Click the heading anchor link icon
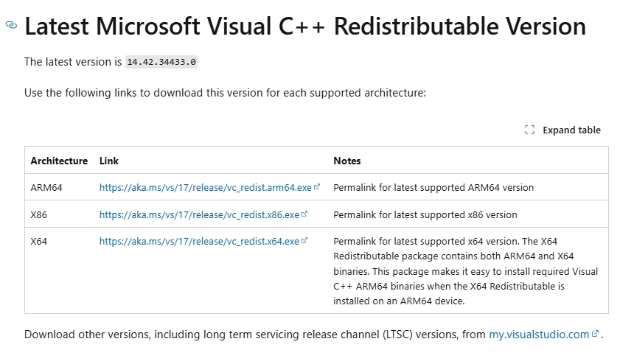 [12, 25]
